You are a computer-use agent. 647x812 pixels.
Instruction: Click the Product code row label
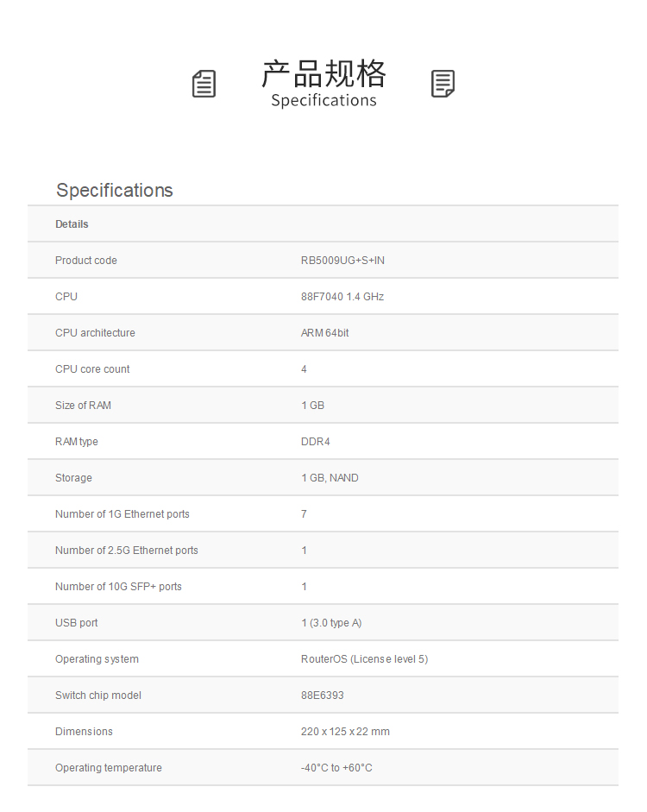click(x=86, y=261)
